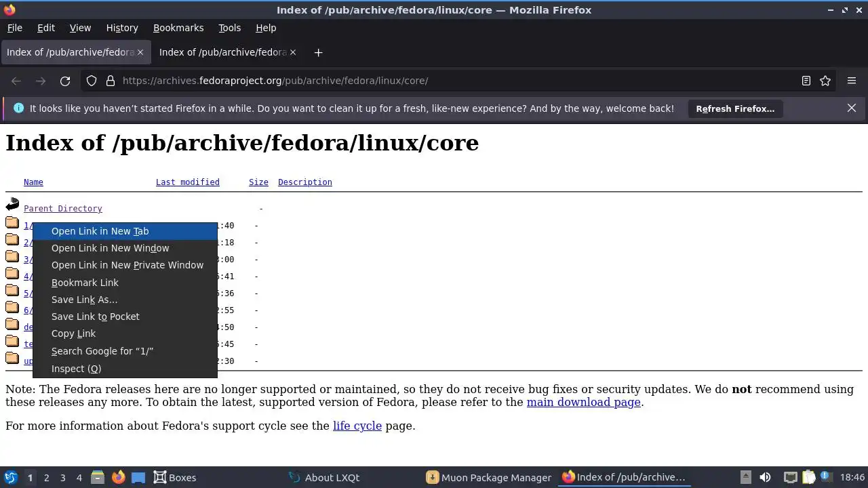The image size is (868, 488).
Task: Click the show desktop icon in taskbar
Action: coord(138,477)
